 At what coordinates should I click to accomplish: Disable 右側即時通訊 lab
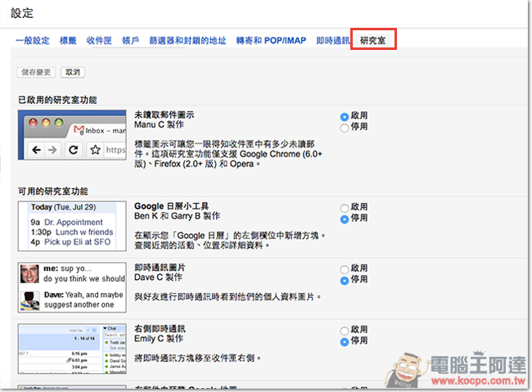pyautogui.click(x=345, y=342)
